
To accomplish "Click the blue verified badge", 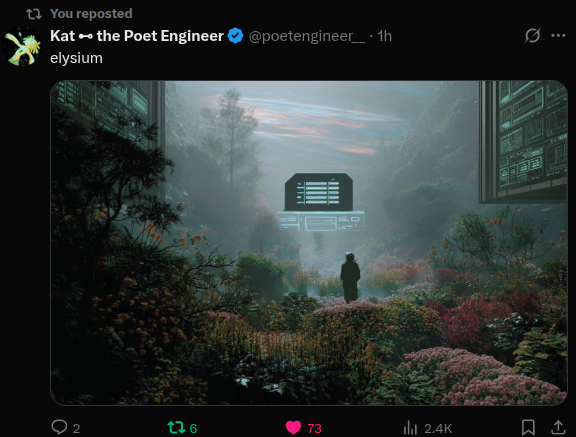I will point(235,36).
